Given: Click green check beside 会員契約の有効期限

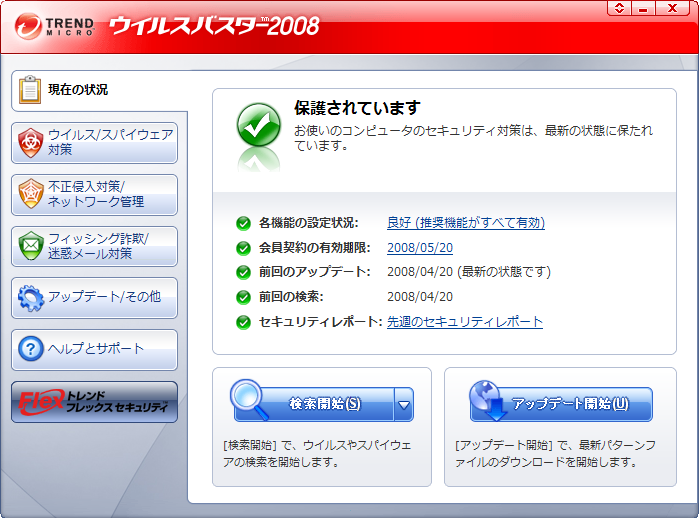Looking at the screenshot, I should tap(243, 248).
